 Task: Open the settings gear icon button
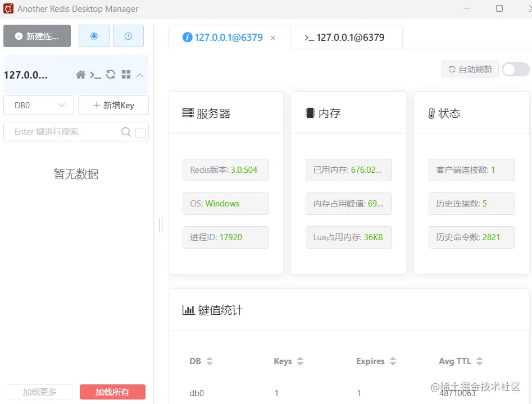pos(94,36)
